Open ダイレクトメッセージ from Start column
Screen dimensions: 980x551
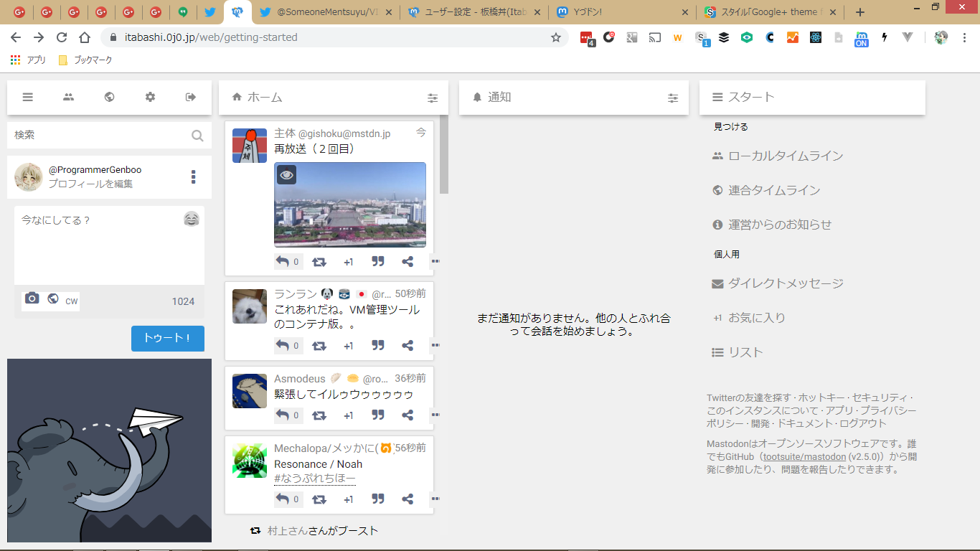tap(785, 283)
